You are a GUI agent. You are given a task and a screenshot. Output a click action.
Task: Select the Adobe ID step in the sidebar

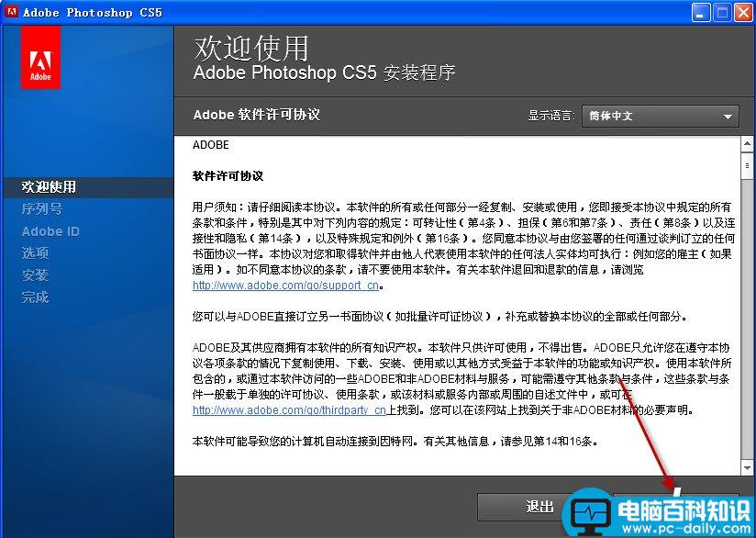pyautogui.click(x=50, y=230)
